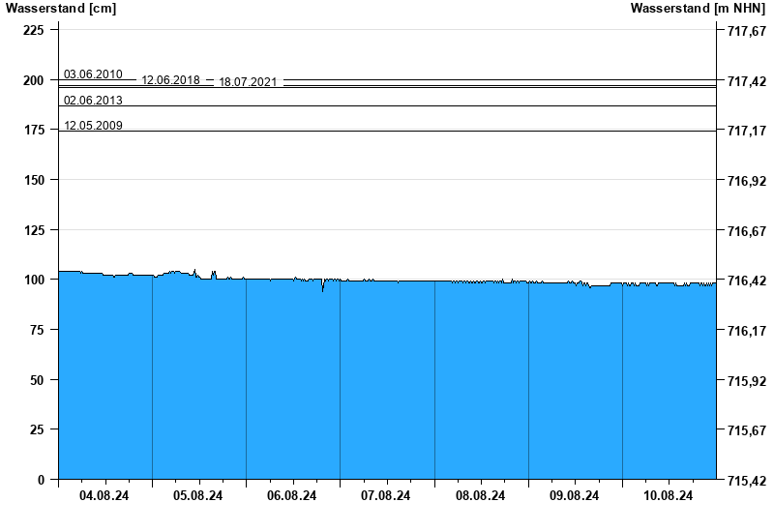Select the 04.08.24 date label

[104, 495]
